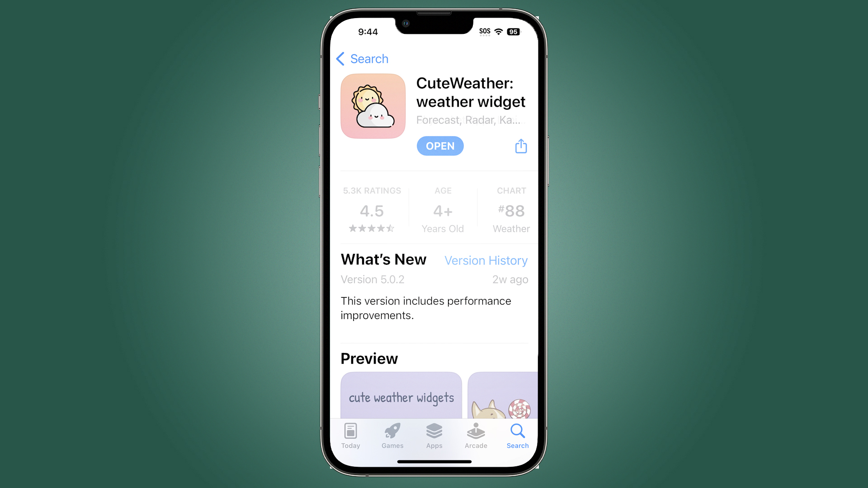Viewport: 868px width, 488px height.
Task: Select the Search tab label
Action: [516, 446]
